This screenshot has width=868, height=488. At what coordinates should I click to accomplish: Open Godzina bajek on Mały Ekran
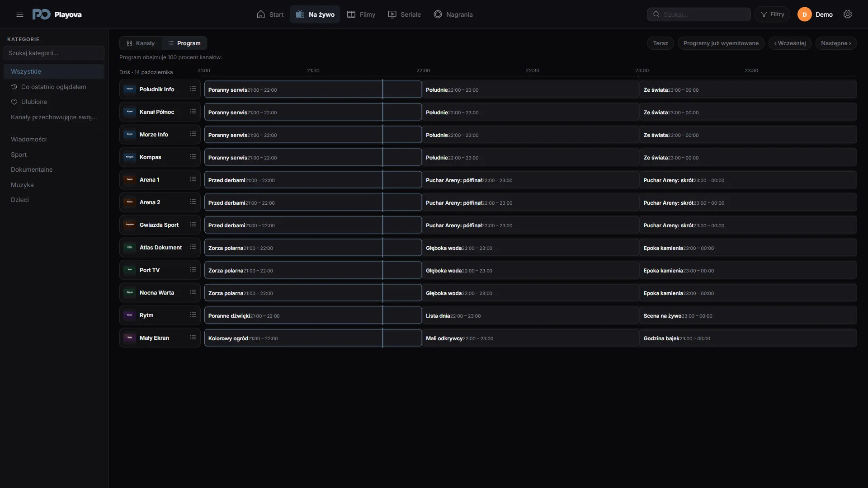pos(748,338)
